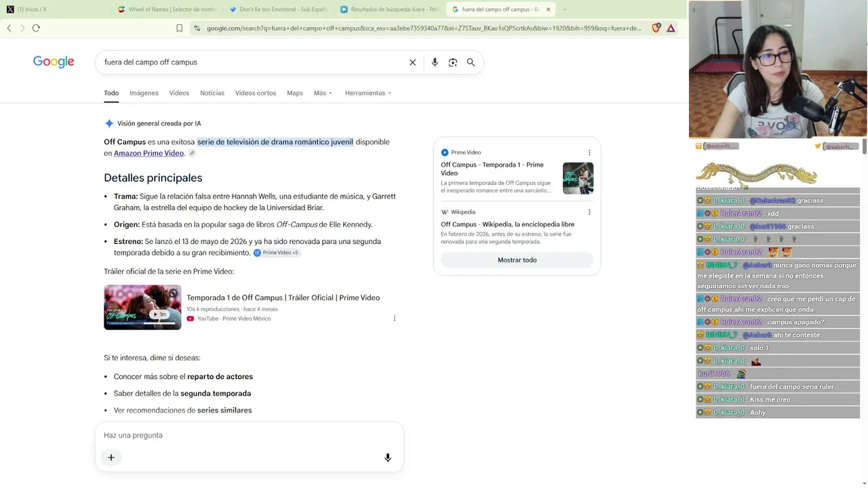Click the 'series similares' suggestion text

(x=224, y=410)
